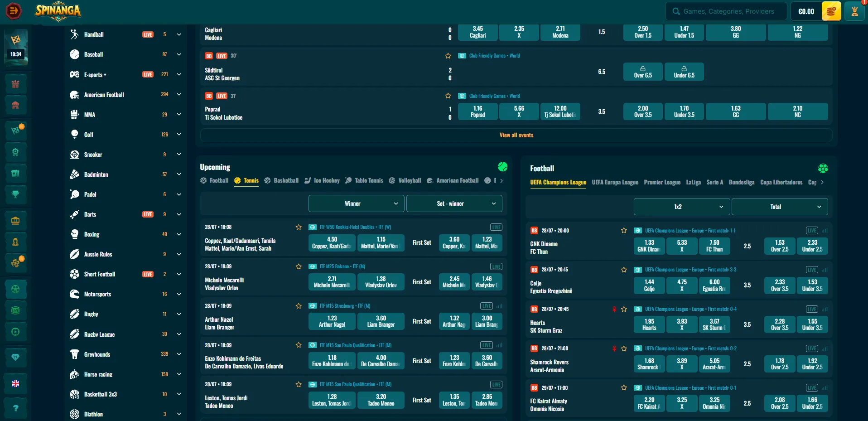
Task: Favorite Hearts vs SK Sturm Graz match
Action: coord(624,309)
